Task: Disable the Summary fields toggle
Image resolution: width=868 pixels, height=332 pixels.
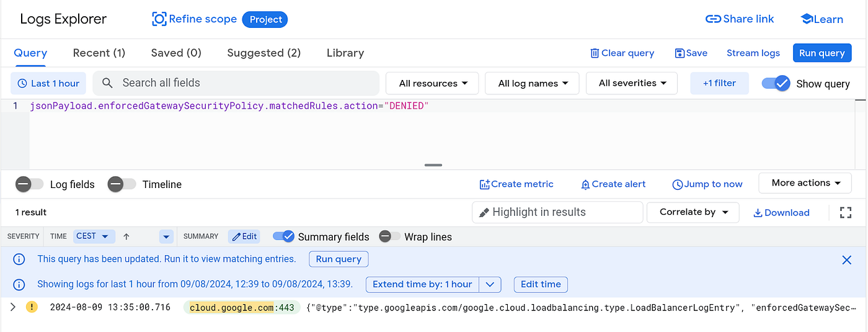Action: [x=283, y=236]
